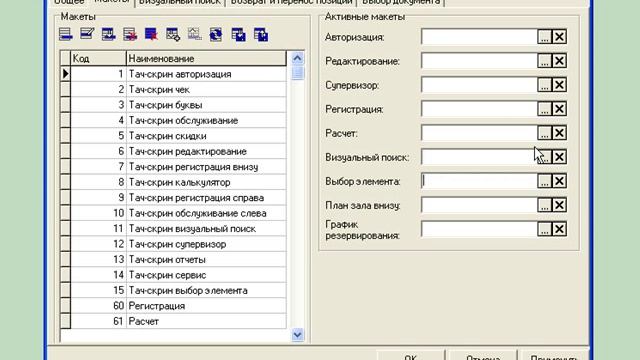Click in the Выбор элемента input field
The width and height of the screenshot is (640, 360).
(479, 181)
